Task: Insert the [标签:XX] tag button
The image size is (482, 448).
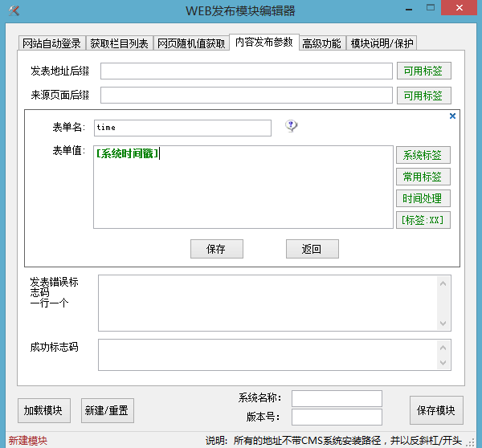Action: pos(423,220)
